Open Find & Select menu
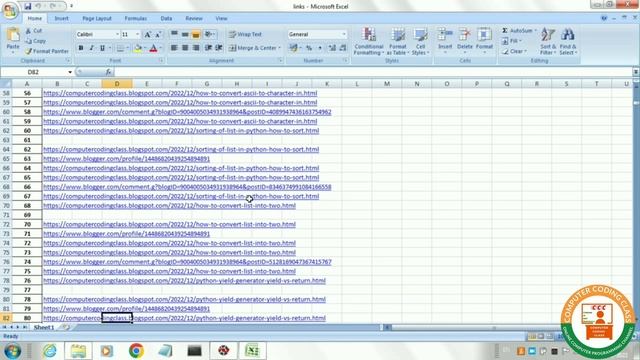The image size is (640, 360). point(568,41)
